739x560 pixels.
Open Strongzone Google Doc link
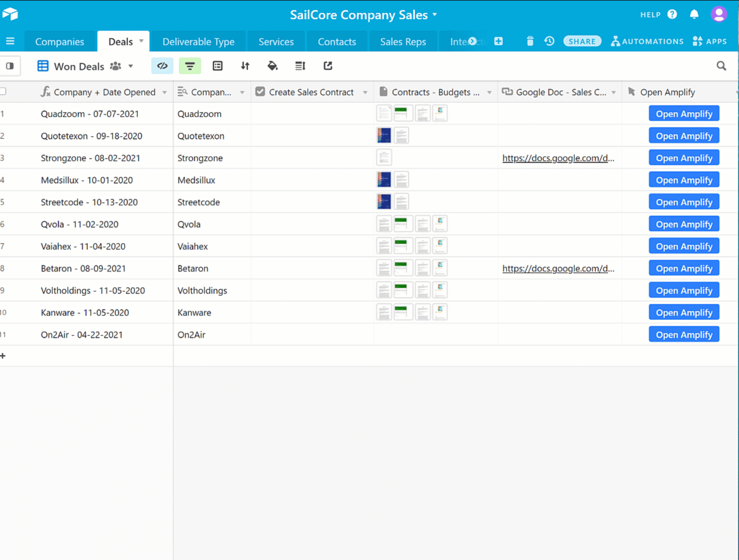(559, 158)
